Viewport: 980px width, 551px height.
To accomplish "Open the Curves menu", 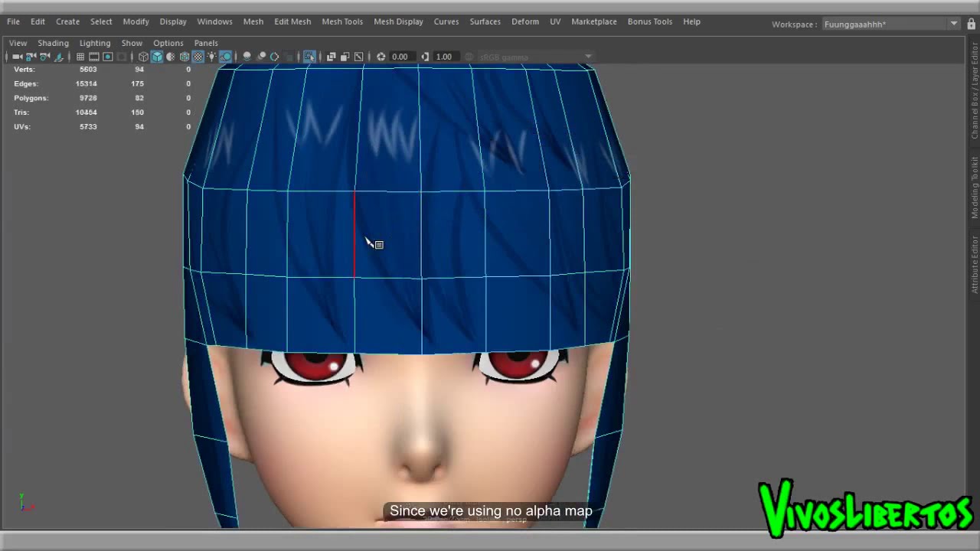I will coord(446,21).
